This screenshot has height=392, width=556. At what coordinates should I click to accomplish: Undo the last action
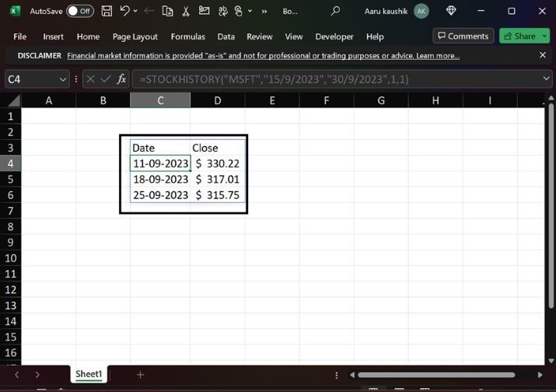click(x=124, y=11)
